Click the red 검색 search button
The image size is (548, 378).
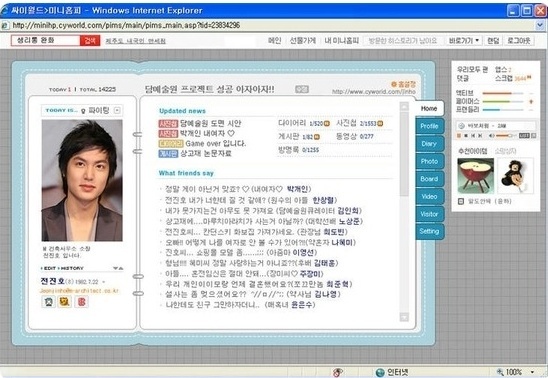pyautogui.click(x=90, y=41)
